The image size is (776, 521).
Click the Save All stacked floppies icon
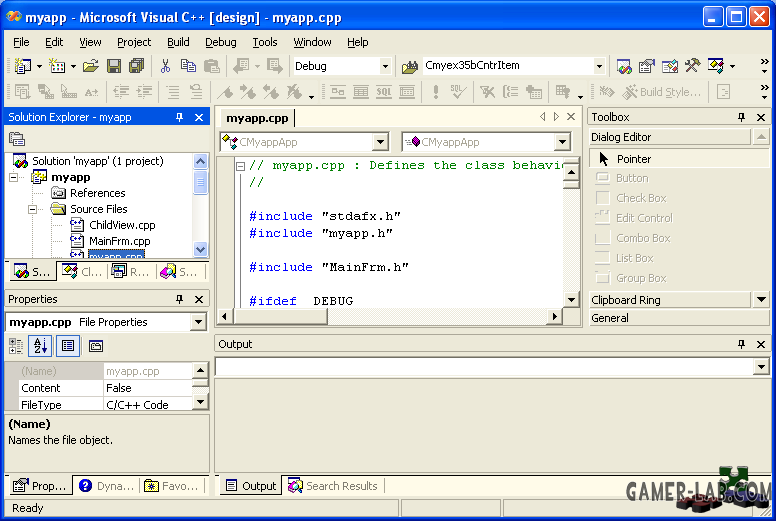click(x=137, y=66)
